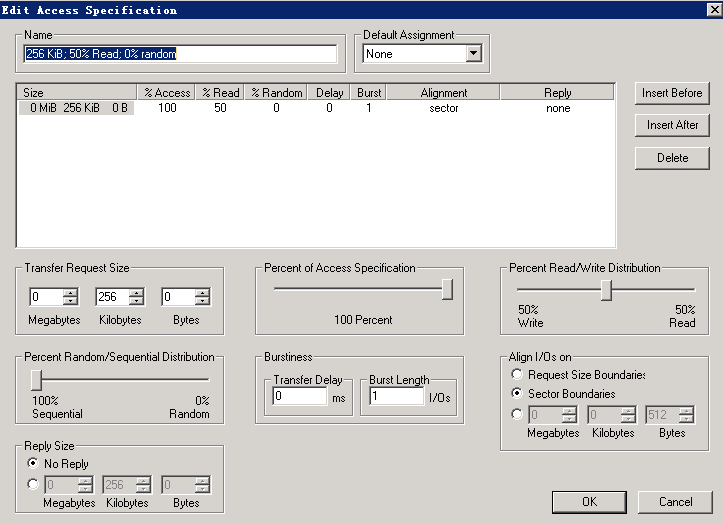
Task: Click the Insert Before button
Action: [672, 93]
